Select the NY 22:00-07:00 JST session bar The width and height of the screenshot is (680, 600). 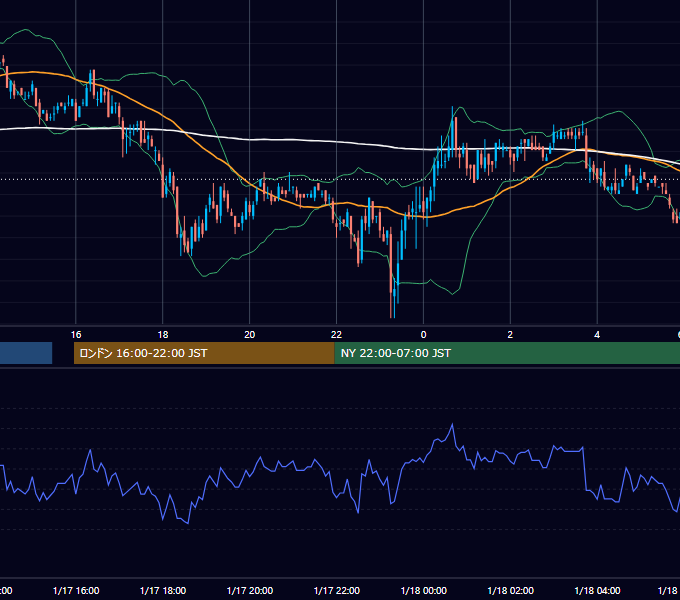[507, 353]
